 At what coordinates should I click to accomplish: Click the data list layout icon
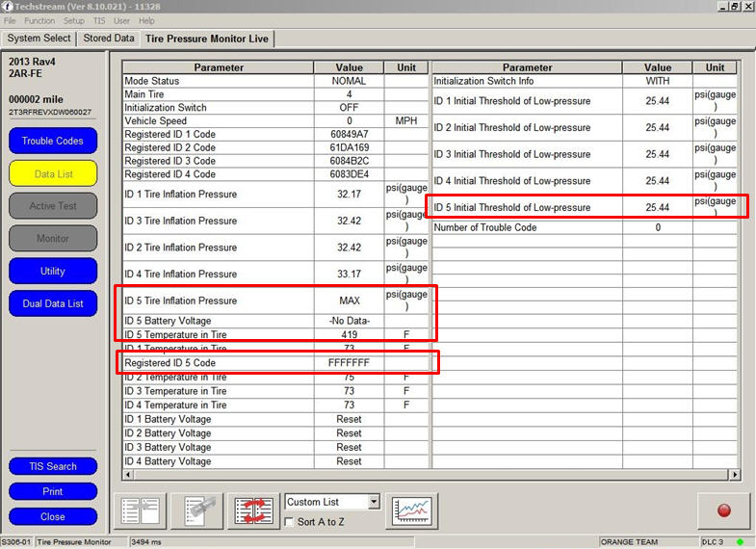tap(141, 511)
